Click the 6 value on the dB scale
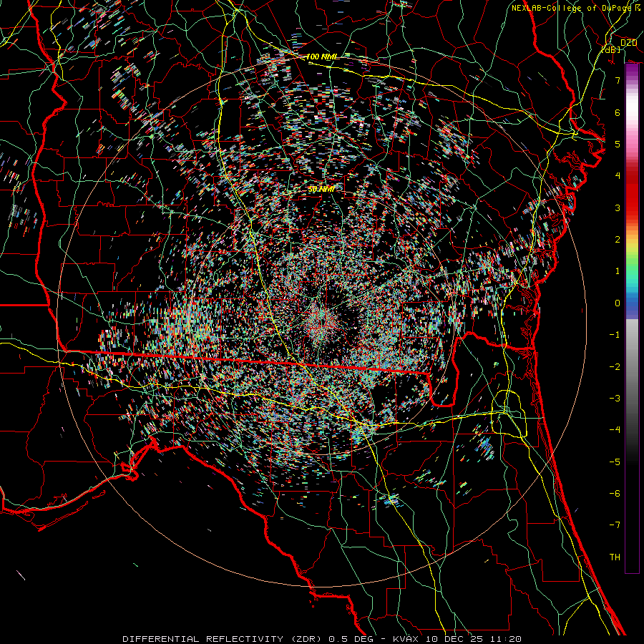The width and height of the screenshot is (644, 644). 618,112
